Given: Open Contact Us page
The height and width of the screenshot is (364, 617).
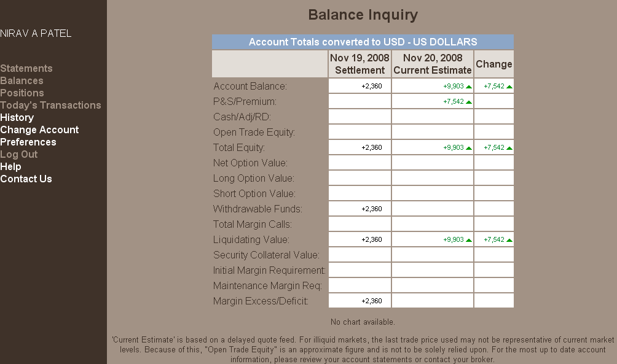Looking at the screenshot, I should pyautogui.click(x=26, y=179).
